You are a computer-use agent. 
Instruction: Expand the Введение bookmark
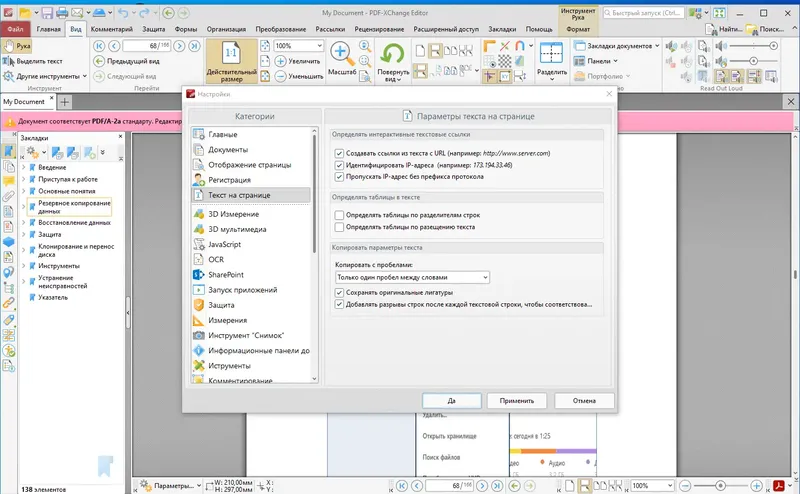click(23, 167)
